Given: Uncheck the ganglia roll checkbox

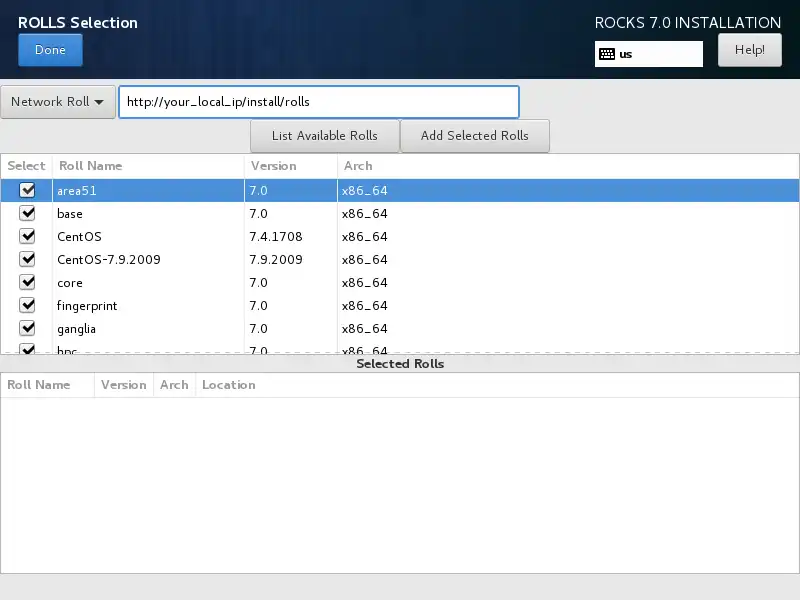Looking at the screenshot, I should pyautogui.click(x=27, y=328).
